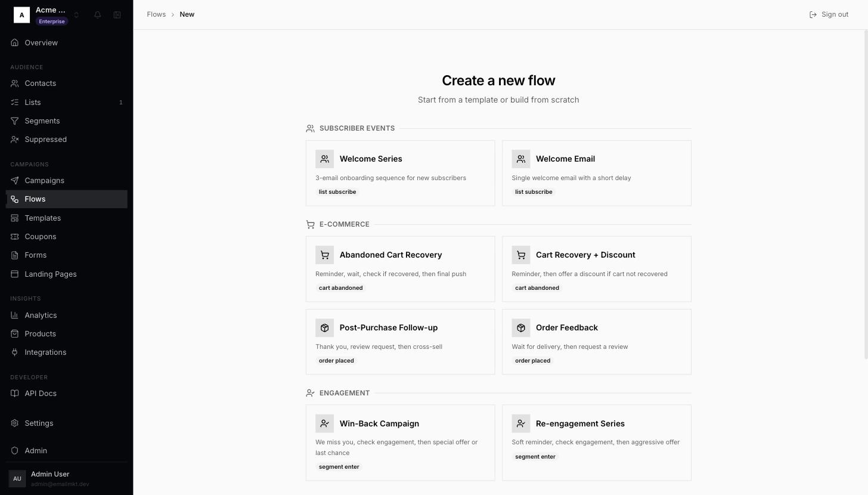Select Flows in the sidebar
Viewport: 868px width, 495px height.
pyautogui.click(x=67, y=199)
